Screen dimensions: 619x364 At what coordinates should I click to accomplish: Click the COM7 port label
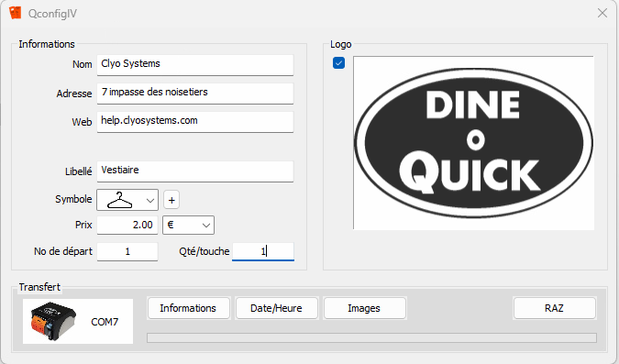(105, 322)
